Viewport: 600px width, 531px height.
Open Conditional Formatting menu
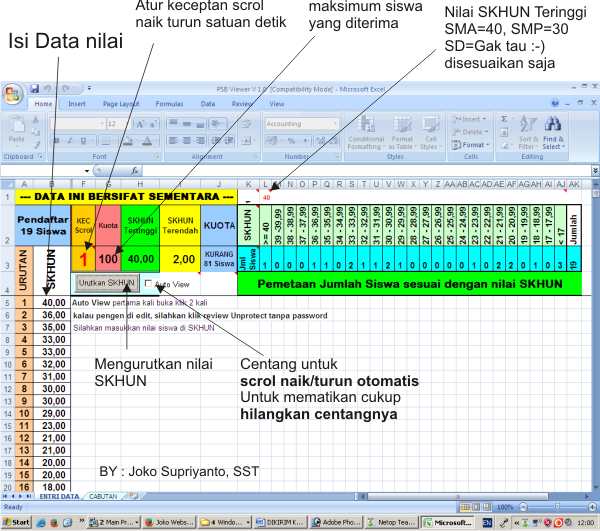tap(366, 132)
